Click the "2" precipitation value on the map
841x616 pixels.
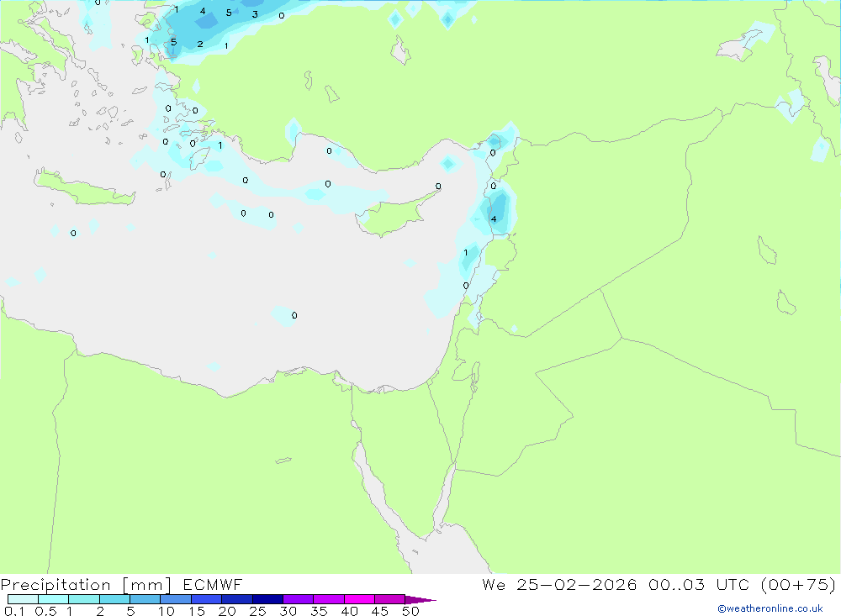point(200,44)
